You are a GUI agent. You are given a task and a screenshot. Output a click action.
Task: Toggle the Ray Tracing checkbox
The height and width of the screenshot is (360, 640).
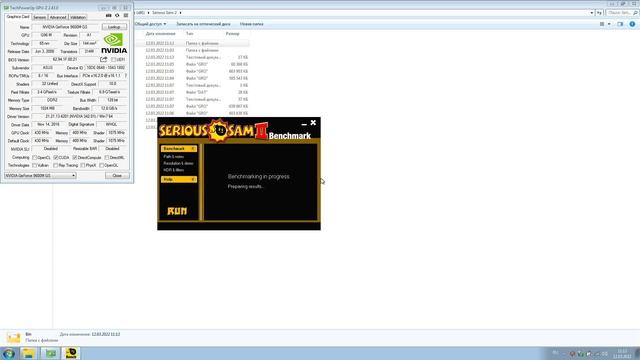pos(56,166)
